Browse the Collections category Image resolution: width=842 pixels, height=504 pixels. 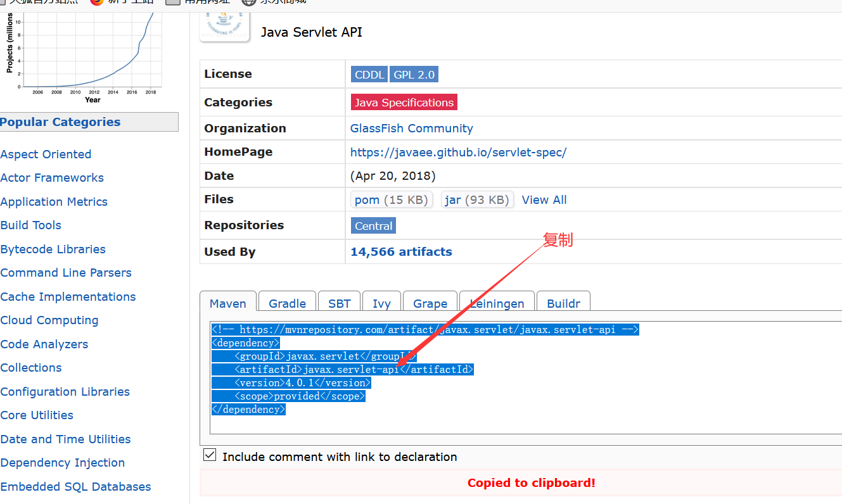click(x=31, y=368)
